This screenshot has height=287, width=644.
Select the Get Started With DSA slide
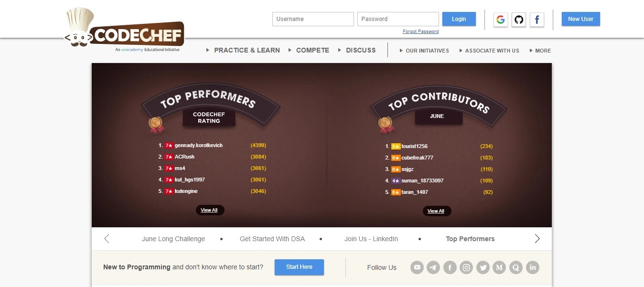click(272, 239)
